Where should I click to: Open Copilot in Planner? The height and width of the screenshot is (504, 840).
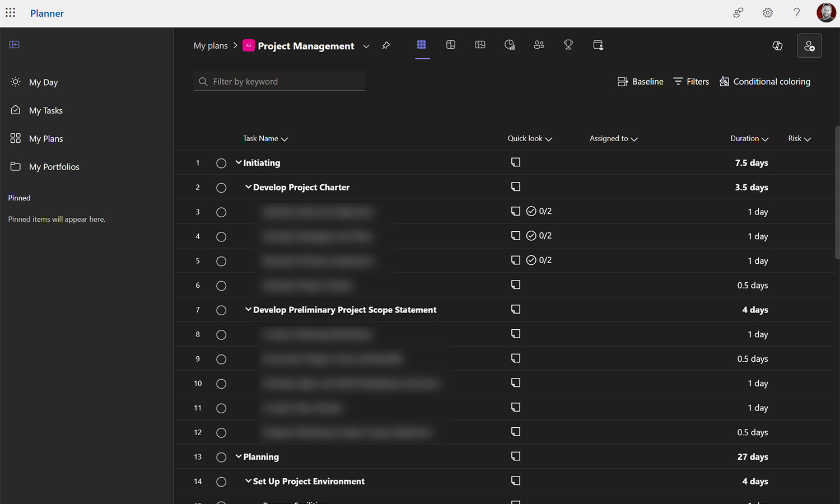[777, 46]
